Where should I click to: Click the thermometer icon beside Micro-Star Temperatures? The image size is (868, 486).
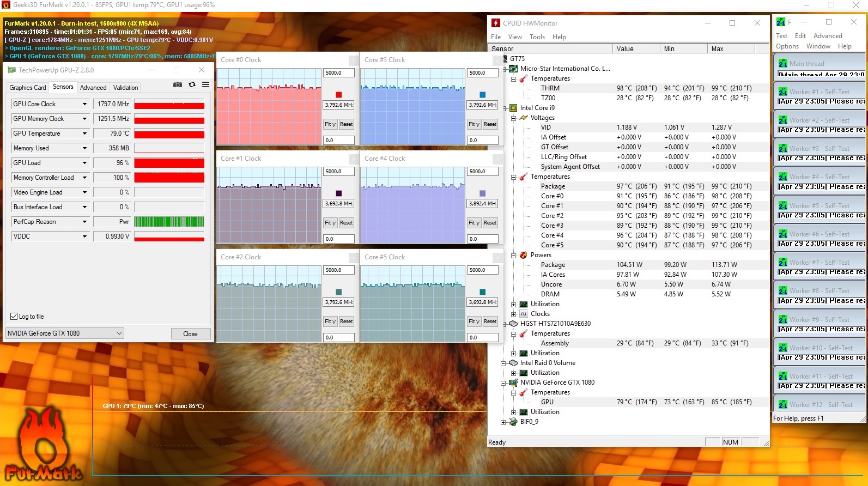[524, 78]
